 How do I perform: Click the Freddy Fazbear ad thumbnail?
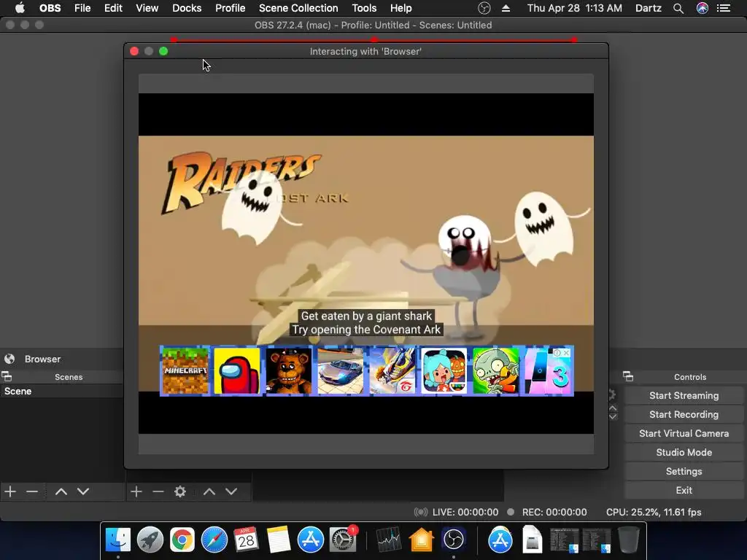tap(289, 370)
